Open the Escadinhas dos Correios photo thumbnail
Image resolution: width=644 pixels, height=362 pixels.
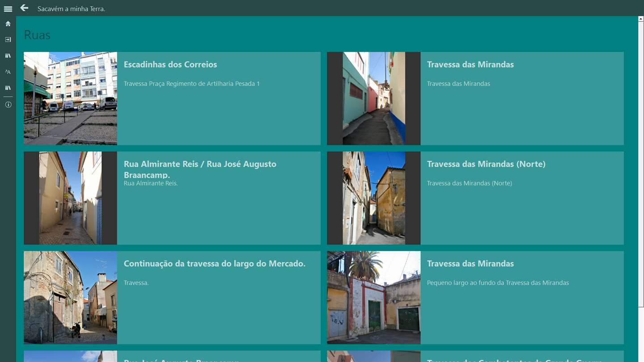70,98
